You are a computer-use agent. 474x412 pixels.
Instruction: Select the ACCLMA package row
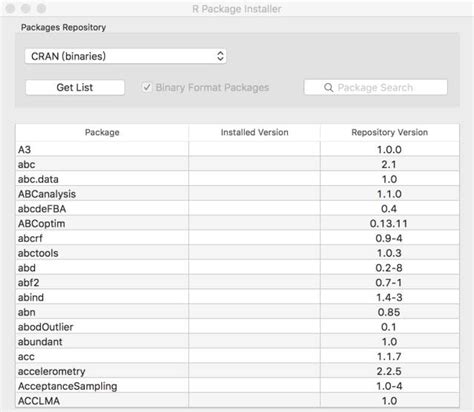click(237, 400)
